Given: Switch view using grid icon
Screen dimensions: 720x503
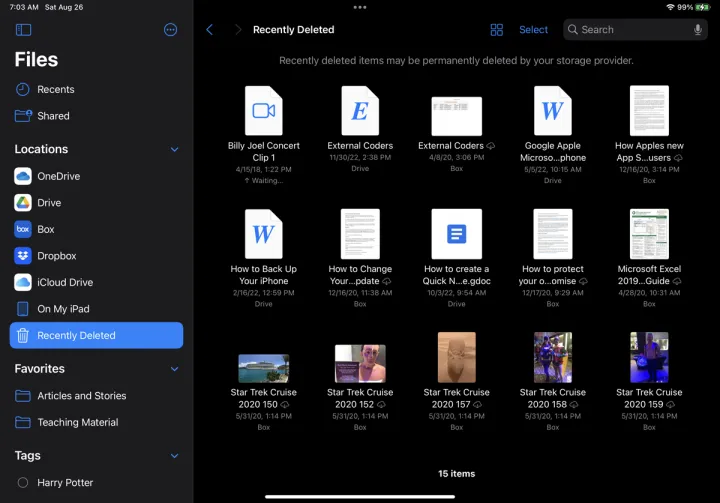Looking at the screenshot, I should click(496, 30).
